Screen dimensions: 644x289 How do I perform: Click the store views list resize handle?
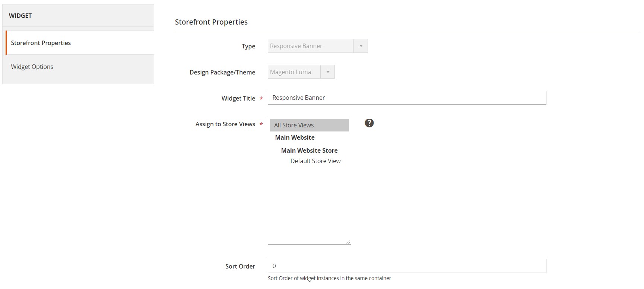(348, 242)
